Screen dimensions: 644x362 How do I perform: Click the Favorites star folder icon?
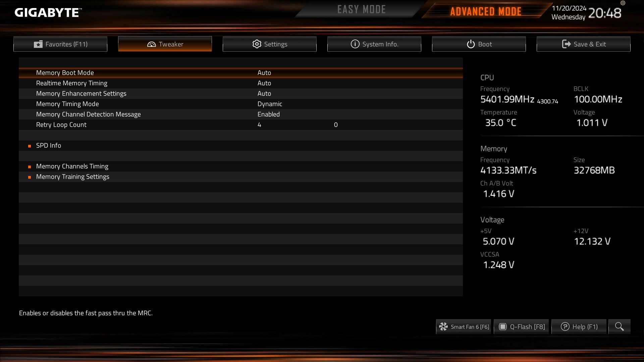coord(38,44)
